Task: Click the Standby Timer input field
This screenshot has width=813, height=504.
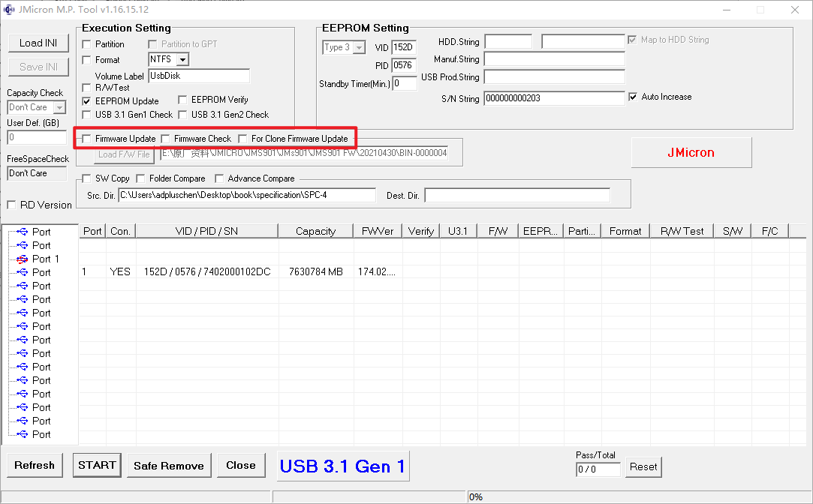Action: (405, 83)
